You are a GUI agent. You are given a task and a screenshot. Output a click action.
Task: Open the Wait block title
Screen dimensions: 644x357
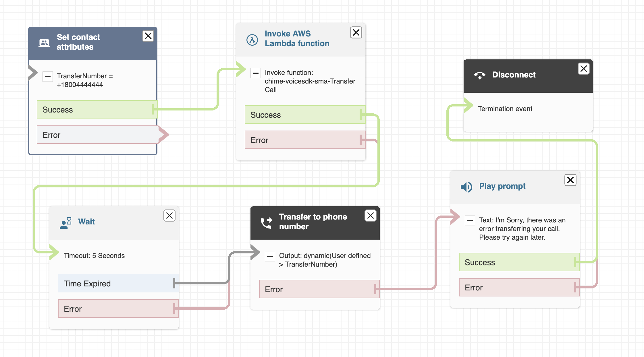[x=86, y=222]
